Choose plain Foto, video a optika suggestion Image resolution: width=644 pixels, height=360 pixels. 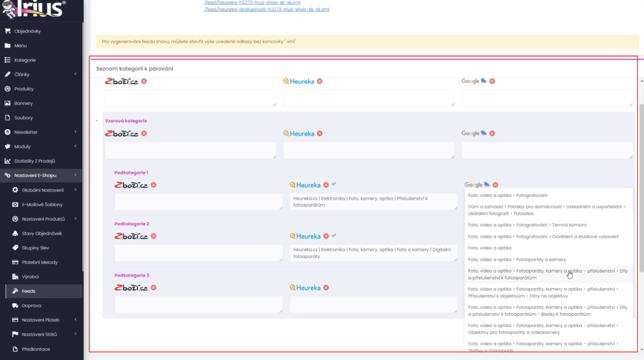click(548, 248)
